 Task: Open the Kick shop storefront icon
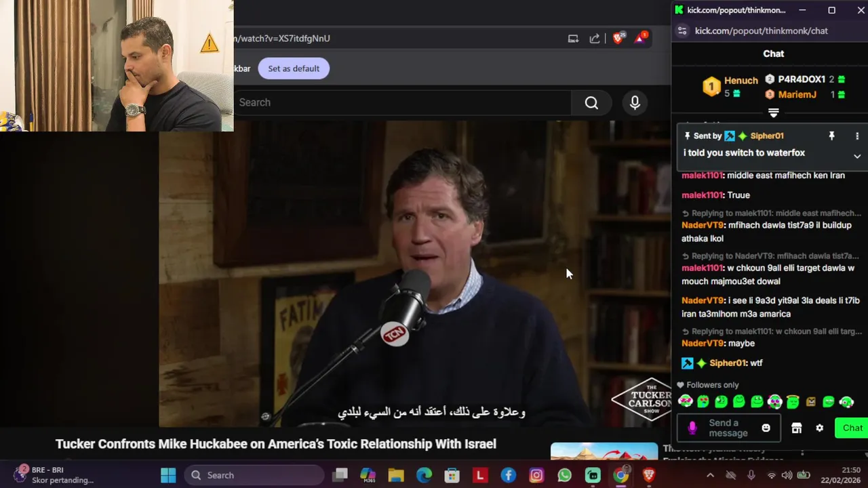click(x=797, y=428)
